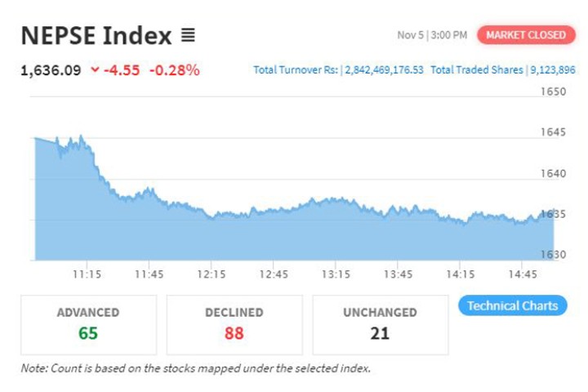Select the DECLINED stocks card
Screen dimensions: 588x392
click(234, 324)
